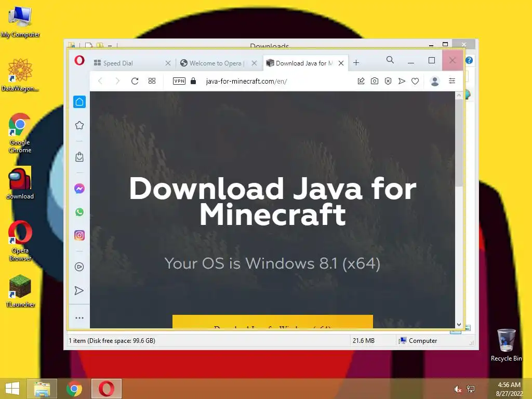The height and width of the screenshot is (399, 532).
Task: Open a new tab with plus button
Action: click(356, 63)
